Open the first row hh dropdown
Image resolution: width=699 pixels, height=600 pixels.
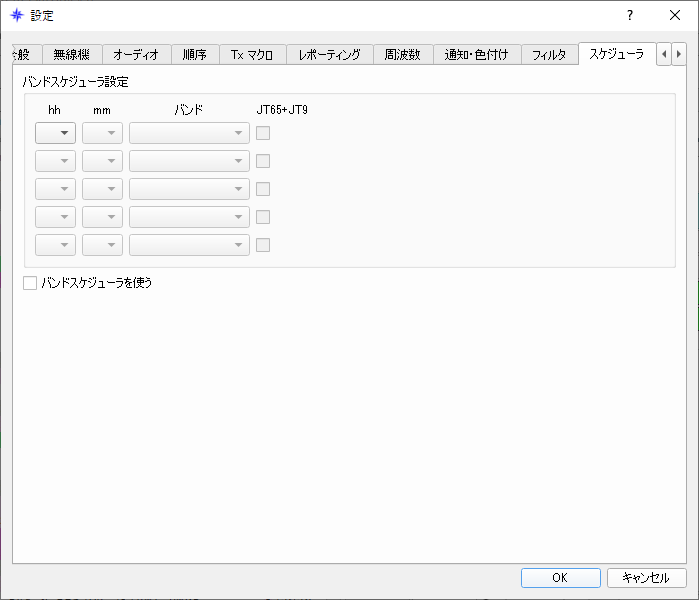click(x=55, y=133)
